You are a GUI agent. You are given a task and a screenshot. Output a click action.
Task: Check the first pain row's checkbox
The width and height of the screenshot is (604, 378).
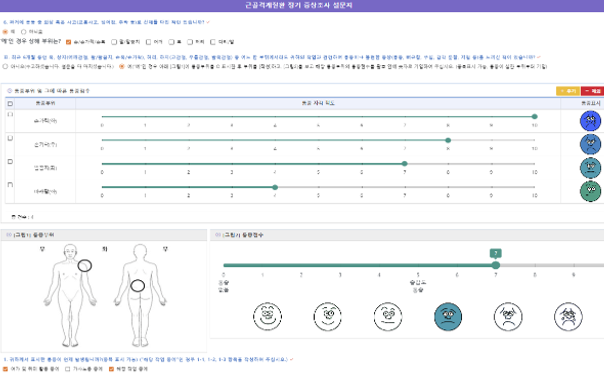pyautogui.click(x=10, y=114)
